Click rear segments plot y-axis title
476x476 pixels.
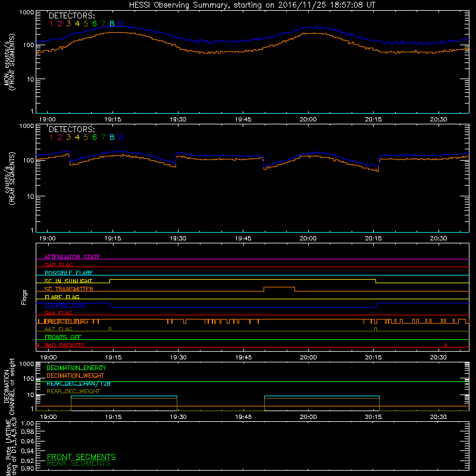[9, 178]
